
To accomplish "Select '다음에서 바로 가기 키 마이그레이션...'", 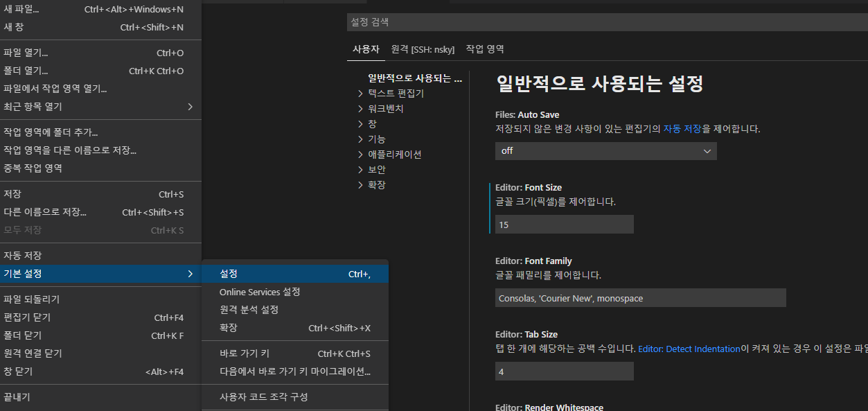I will coord(295,372).
